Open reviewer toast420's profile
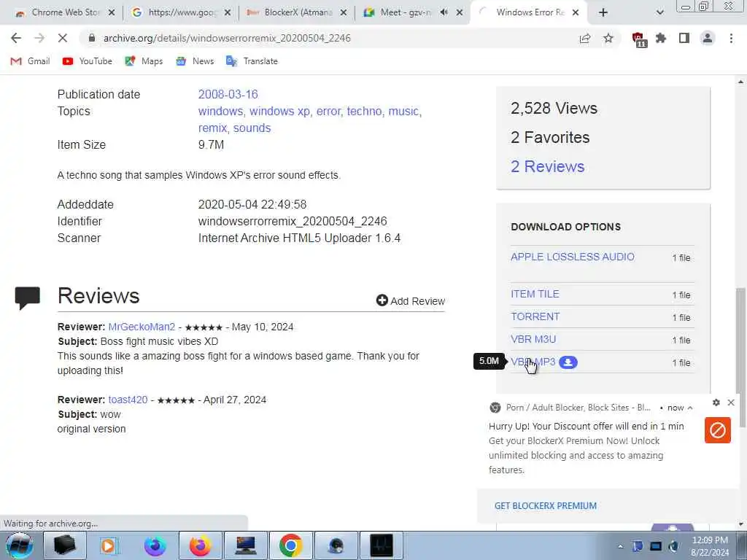 128,400
